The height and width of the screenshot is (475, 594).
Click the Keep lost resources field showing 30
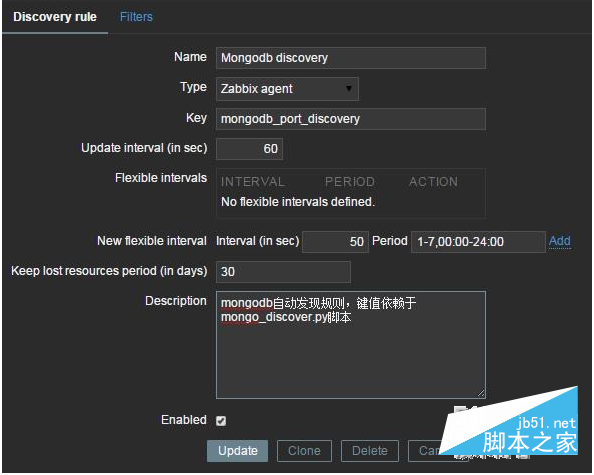(x=283, y=272)
